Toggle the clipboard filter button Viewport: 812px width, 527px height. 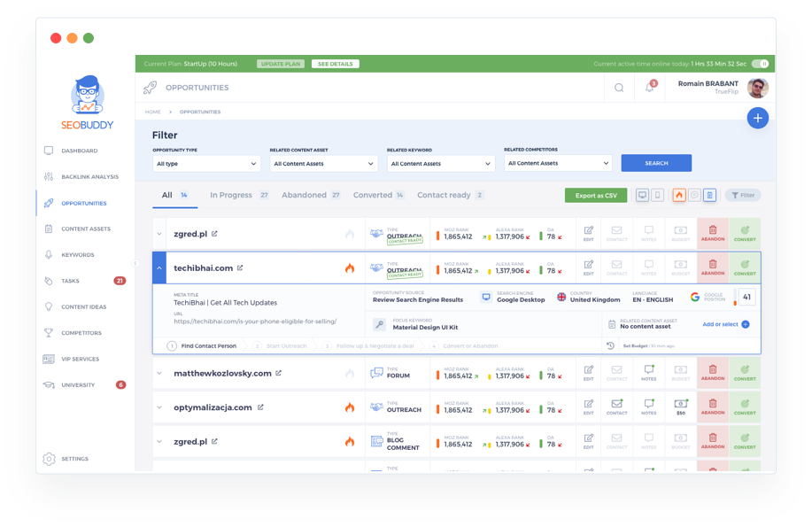pyautogui.click(x=709, y=196)
